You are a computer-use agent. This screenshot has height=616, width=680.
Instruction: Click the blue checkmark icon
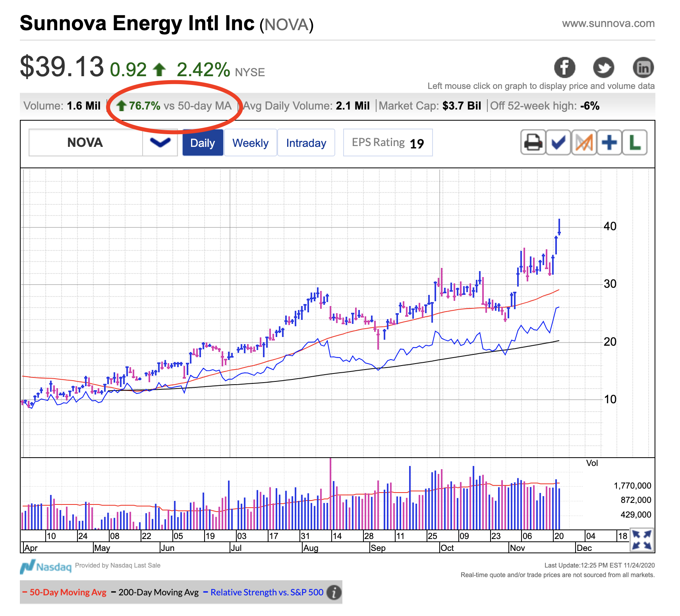tap(558, 142)
